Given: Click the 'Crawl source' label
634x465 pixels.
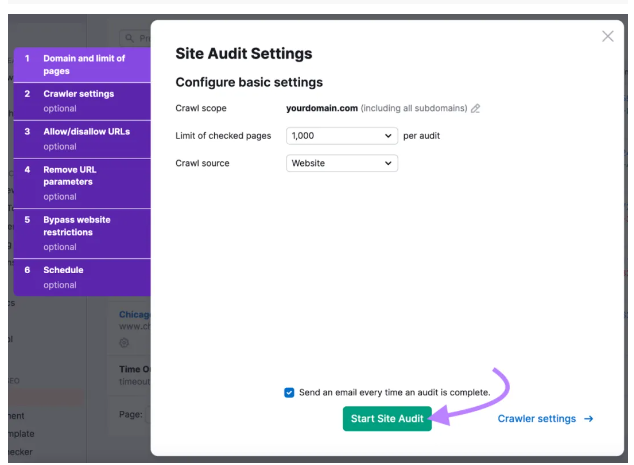Looking at the screenshot, I should [202, 163].
